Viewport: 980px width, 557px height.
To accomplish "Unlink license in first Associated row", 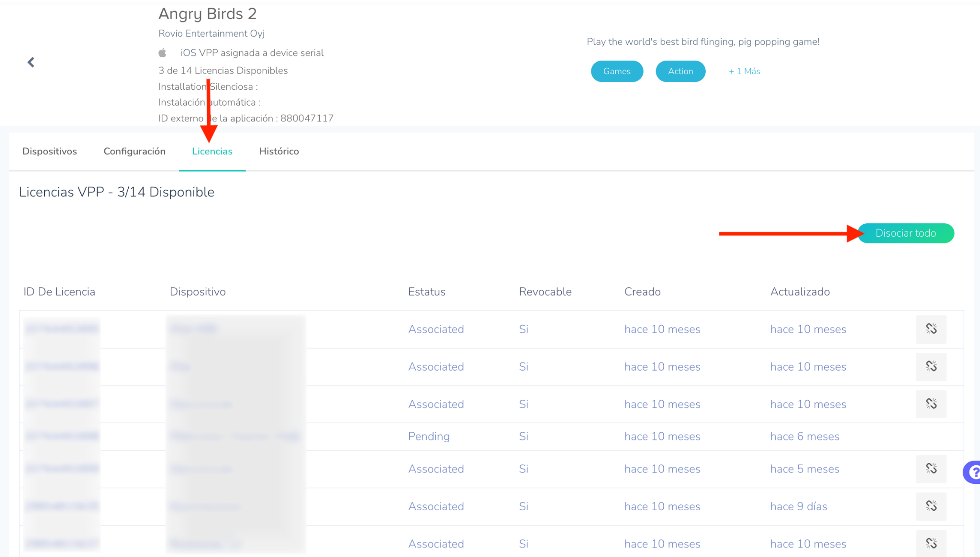I will [931, 329].
